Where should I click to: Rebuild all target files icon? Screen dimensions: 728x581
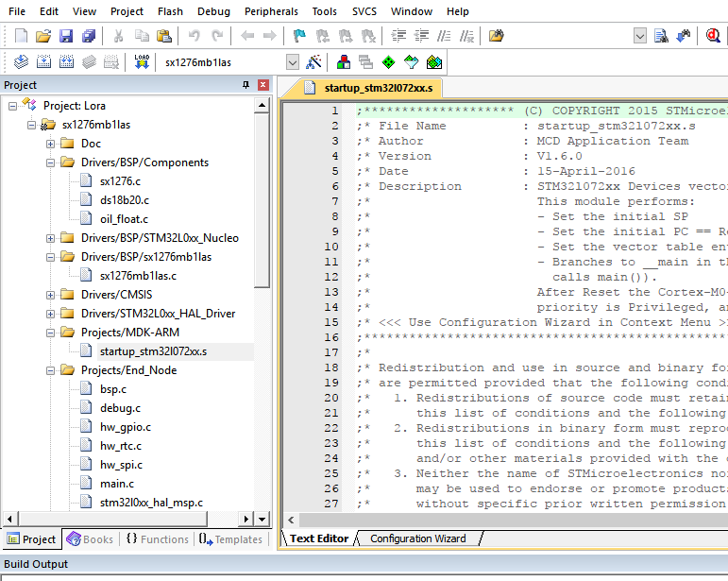pos(66,61)
